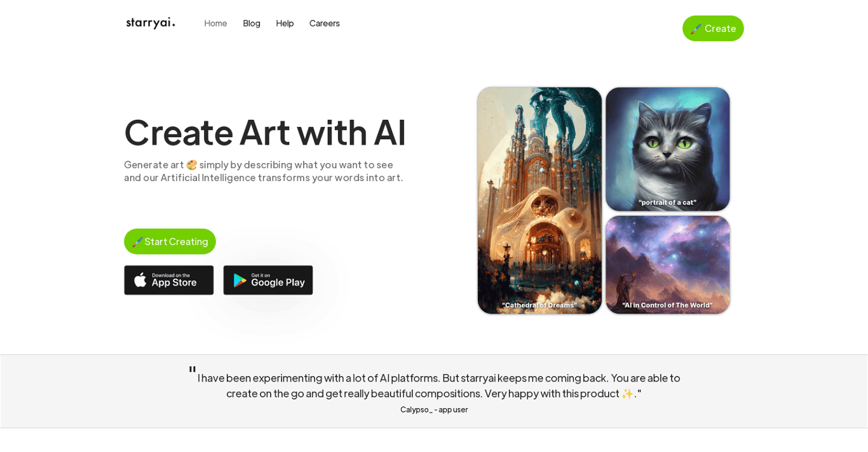868x452 pixels.
Task: Click the Create Art with AI heading
Action: [x=265, y=132]
